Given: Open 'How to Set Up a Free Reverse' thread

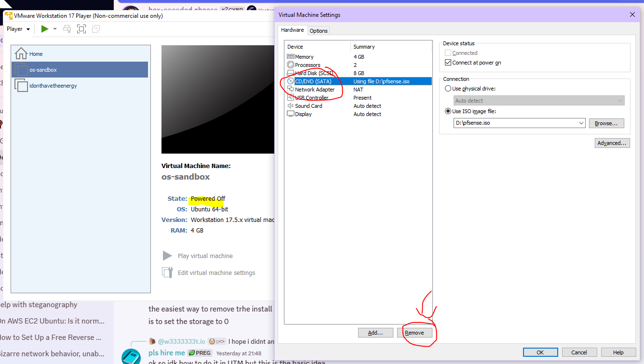Looking at the screenshot, I should (x=51, y=337).
